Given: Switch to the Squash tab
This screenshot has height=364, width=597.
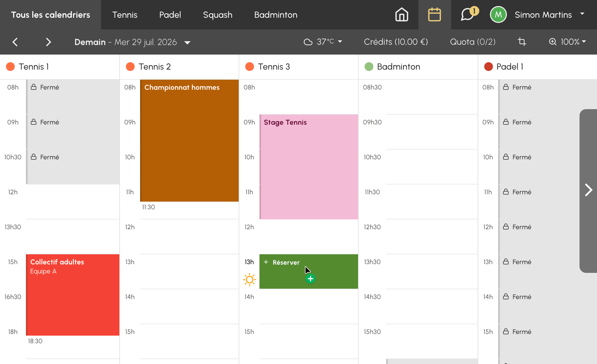Looking at the screenshot, I should [x=218, y=15].
